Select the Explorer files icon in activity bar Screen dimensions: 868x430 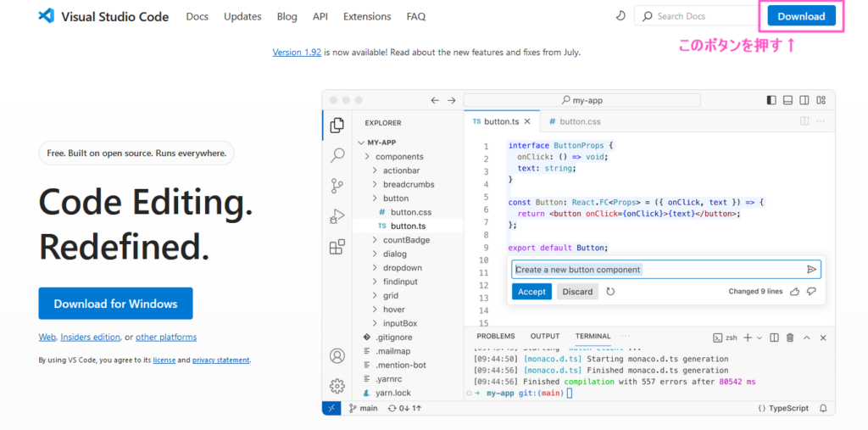click(x=337, y=126)
